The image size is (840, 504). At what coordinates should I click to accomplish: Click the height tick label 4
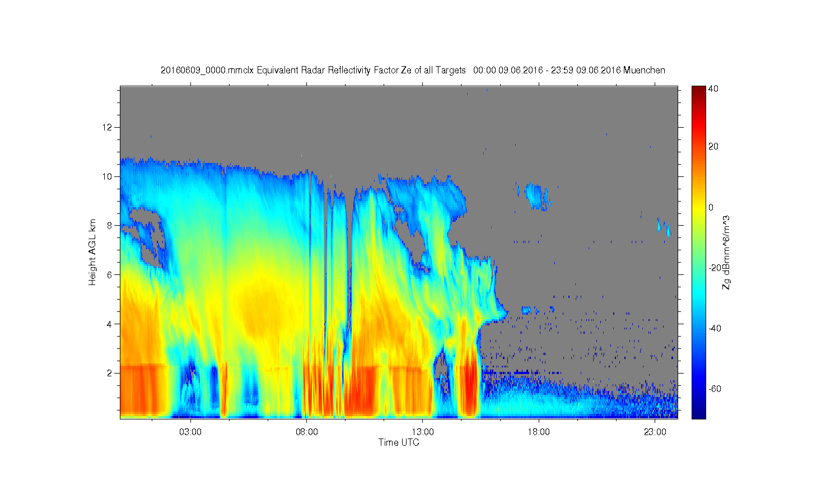point(110,324)
